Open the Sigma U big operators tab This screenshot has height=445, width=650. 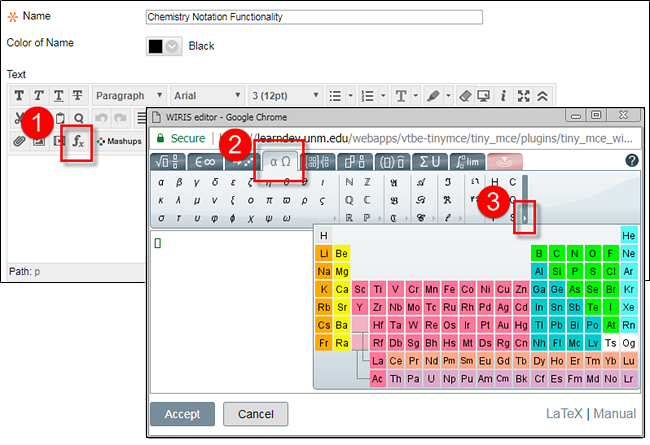click(432, 161)
